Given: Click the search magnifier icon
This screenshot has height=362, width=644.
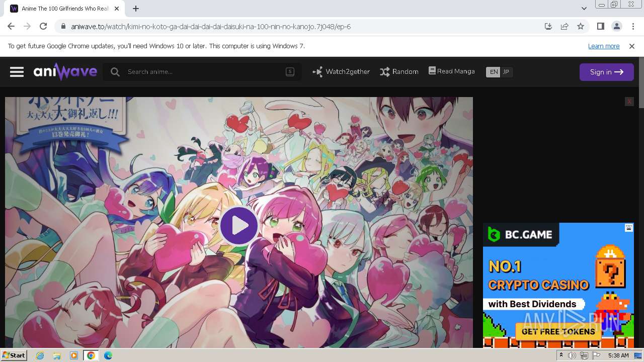Looking at the screenshot, I should click(x=115, y=72).
